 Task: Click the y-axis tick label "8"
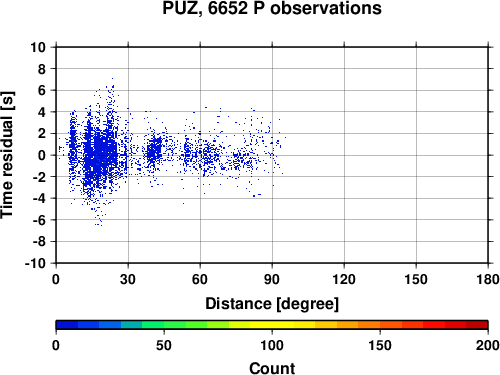point(42,69)
